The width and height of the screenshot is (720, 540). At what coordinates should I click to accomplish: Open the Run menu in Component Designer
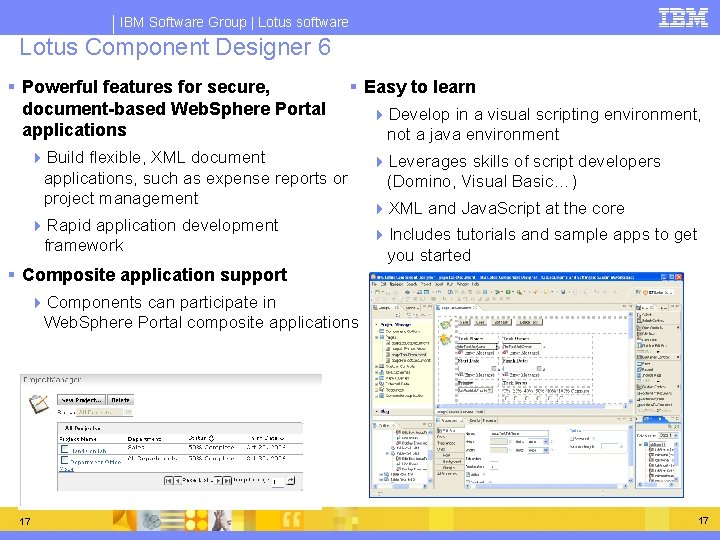pyautogui.click(x=450, y=284)
